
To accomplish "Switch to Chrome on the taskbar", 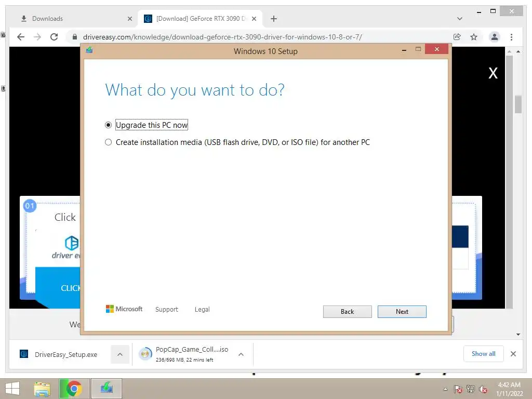I will coord(74,389).
